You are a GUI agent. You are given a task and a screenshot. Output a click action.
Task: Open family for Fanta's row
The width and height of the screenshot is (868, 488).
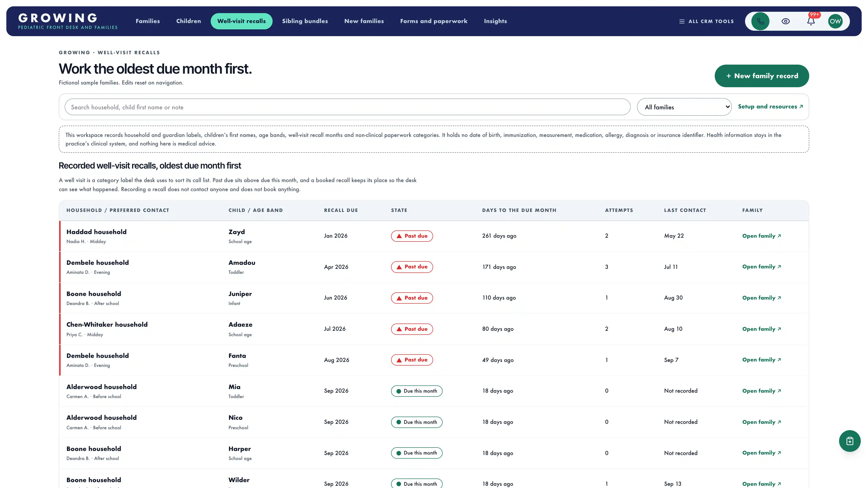pyautogui.click(x=761, y=360)
